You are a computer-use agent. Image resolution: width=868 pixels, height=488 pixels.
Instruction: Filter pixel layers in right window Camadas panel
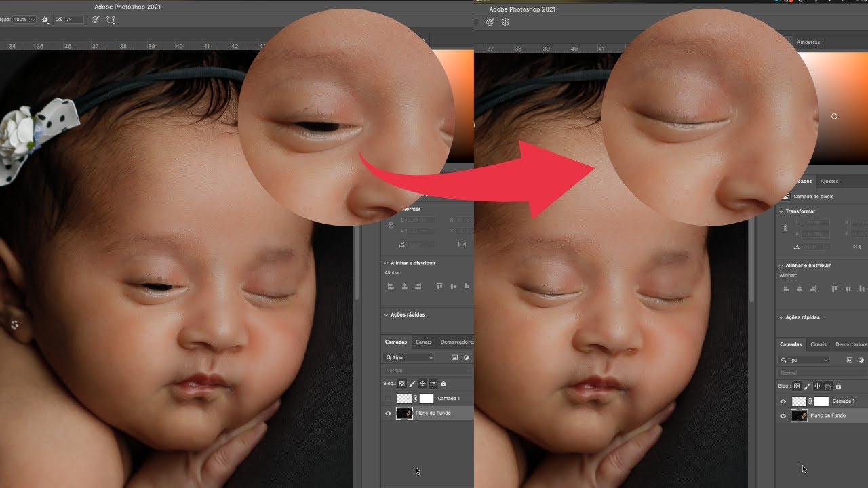850,360
